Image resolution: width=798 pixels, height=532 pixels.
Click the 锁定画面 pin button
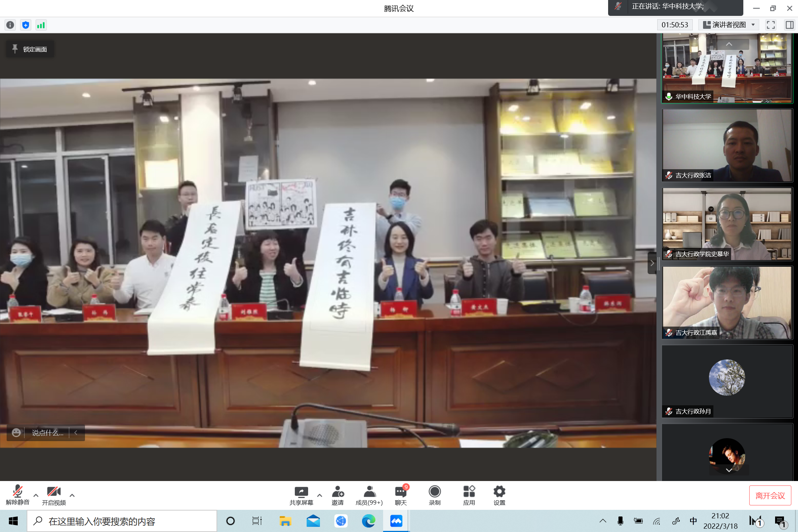(30, 49)
